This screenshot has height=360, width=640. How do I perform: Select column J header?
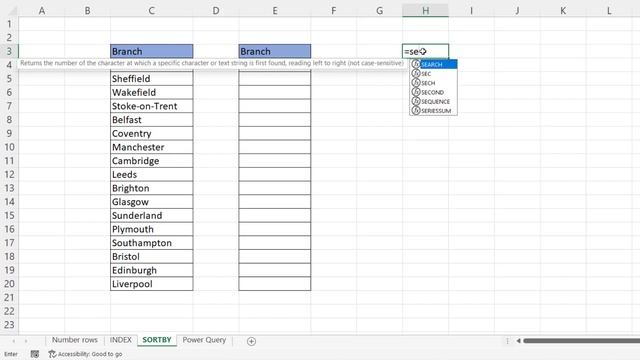tap(517, 11)
